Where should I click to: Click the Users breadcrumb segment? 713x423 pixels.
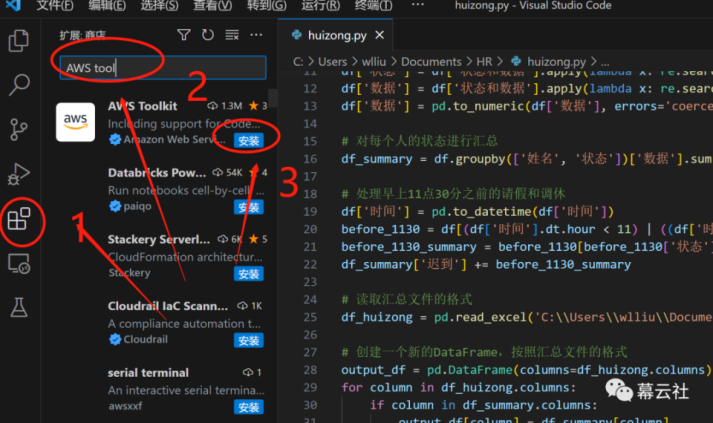click(332, 62)
